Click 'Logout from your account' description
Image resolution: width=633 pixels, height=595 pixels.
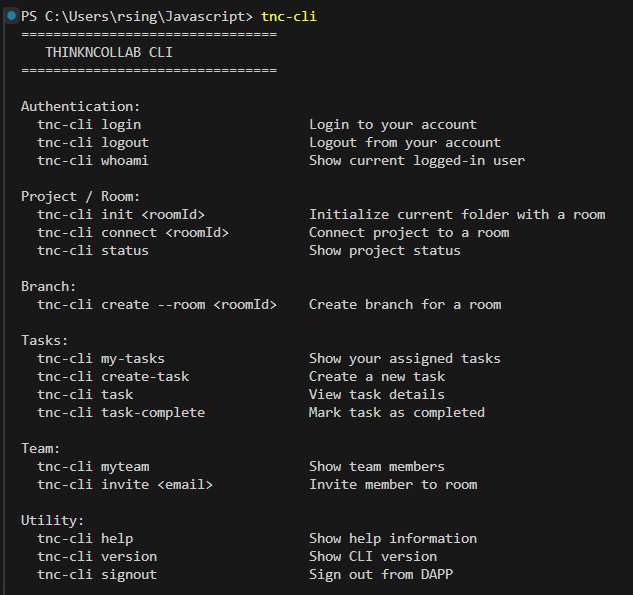tap(405, 142)
